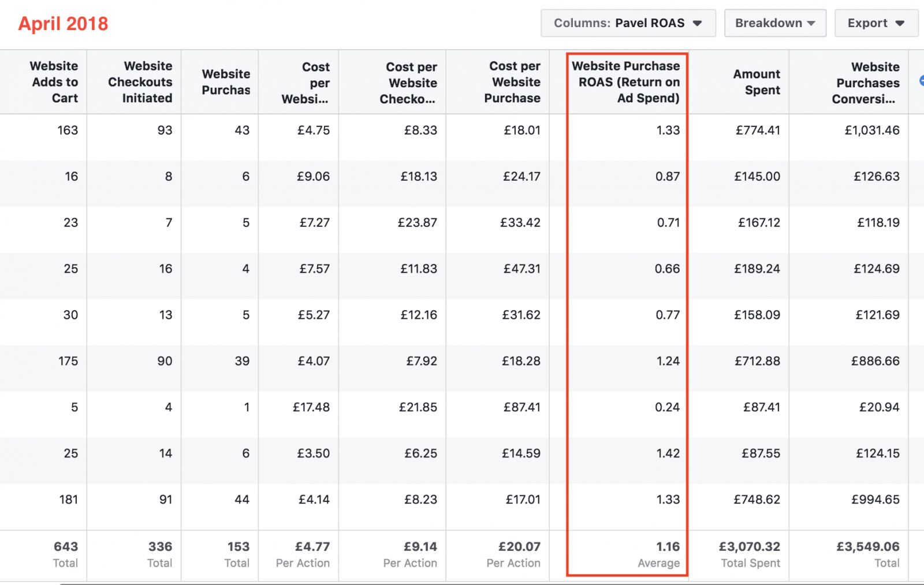Sort by Website Purchase ROAS column header
This screenshot has height=585, width=924.
tap(626, 82)
